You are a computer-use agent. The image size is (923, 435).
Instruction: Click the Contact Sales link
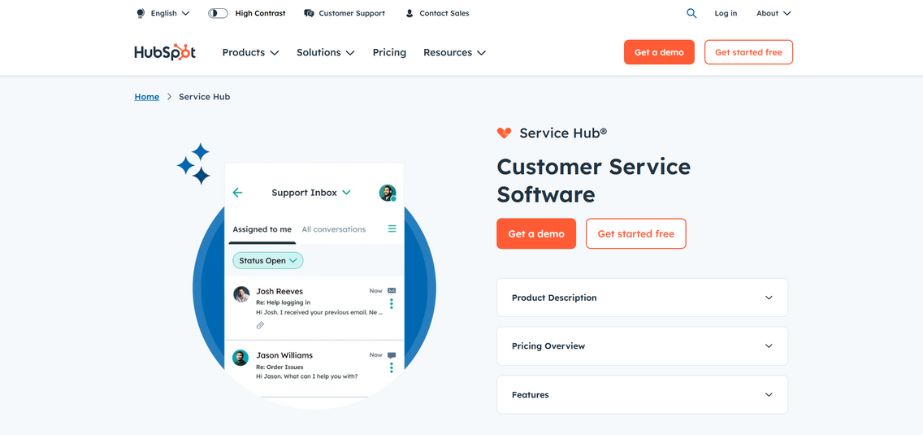click(x=444, y=13)
